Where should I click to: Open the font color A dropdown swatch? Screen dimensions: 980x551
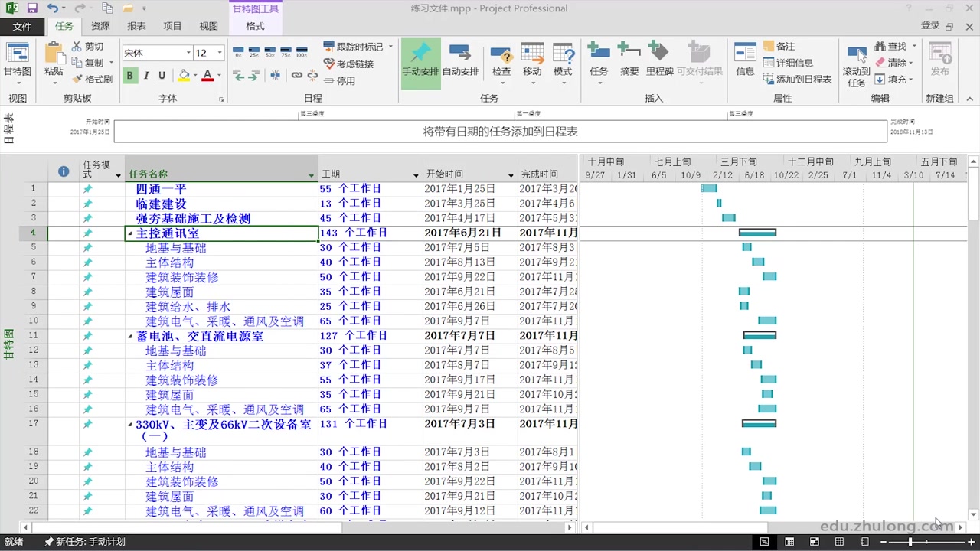click(x=218, y=77)
